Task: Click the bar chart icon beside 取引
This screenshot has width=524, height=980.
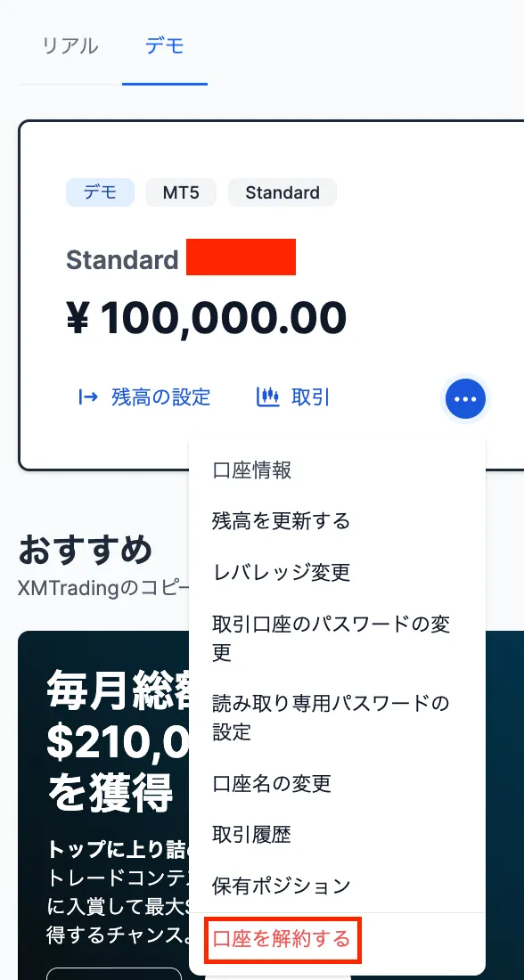Action: pos(268,398)
